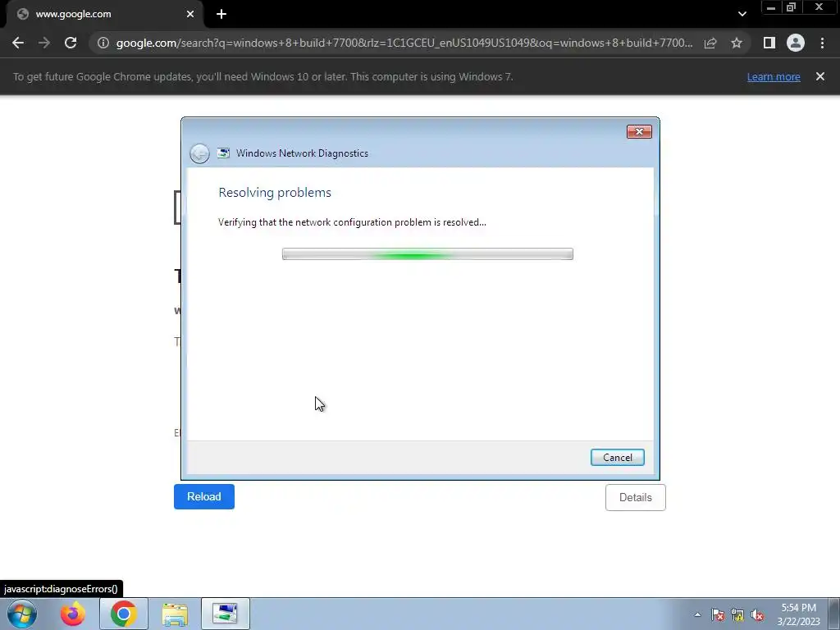Screen dimensions: 840x630
Task: Close the Windows Network Diagnostics dialog
Action: point(639,132)
